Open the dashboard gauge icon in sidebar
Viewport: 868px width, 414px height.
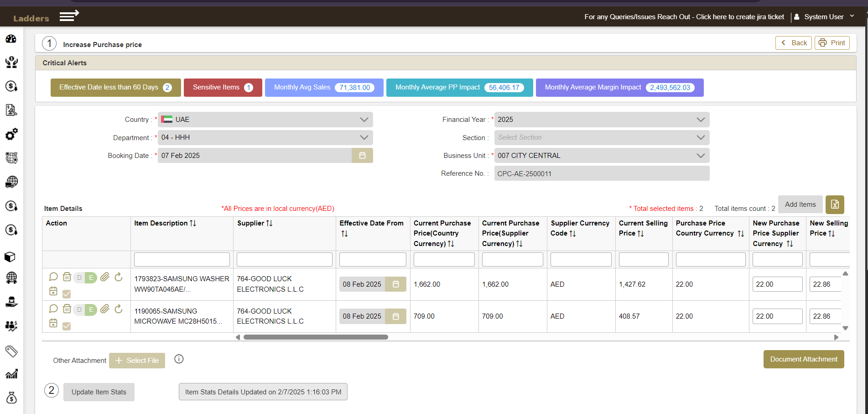[x=11, y=39]
